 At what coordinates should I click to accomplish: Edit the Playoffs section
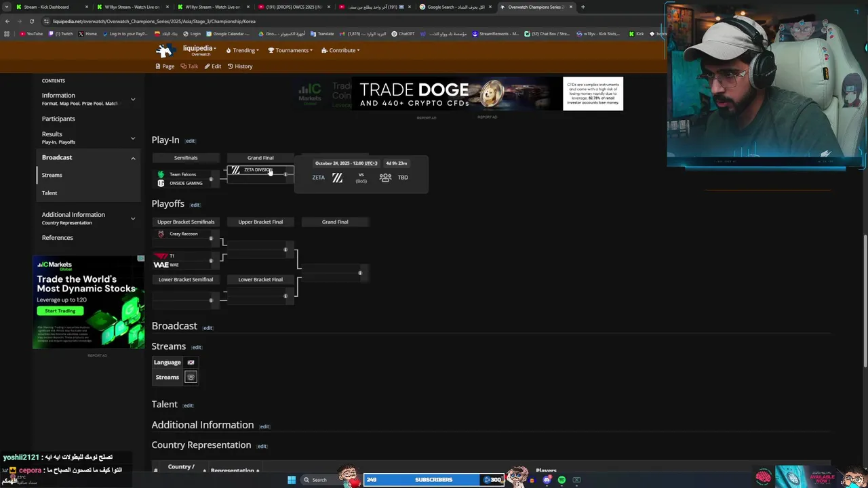tap(195, 205)
